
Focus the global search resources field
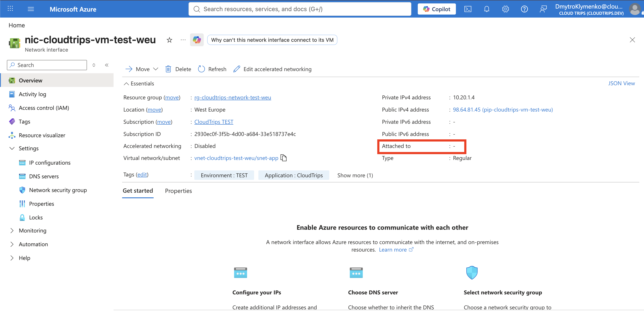(x=300, y=9)
